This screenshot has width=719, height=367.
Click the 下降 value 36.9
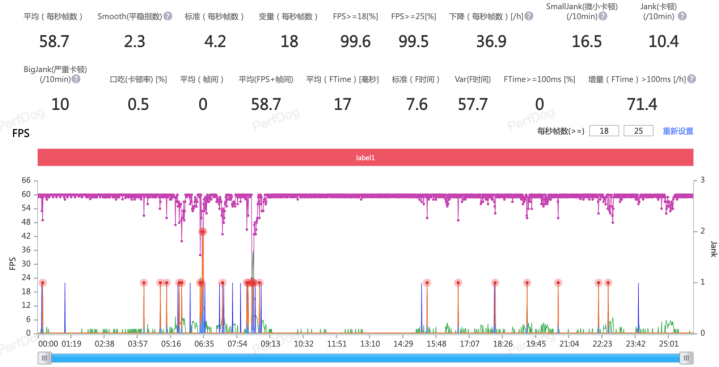(x=491, y=42)
